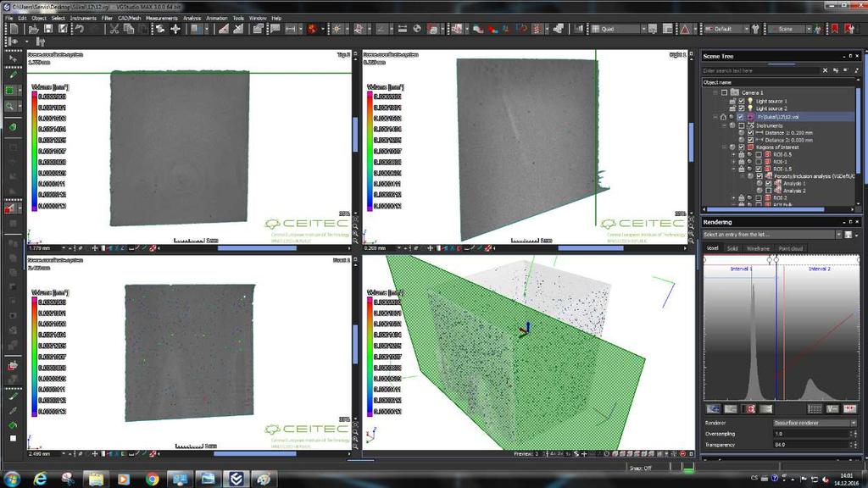Click the first red bookmark icon

pyautogui.click(x=835, y=29)
